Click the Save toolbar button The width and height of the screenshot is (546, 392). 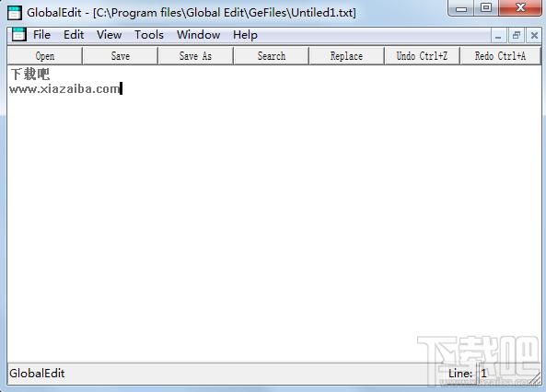click(121, 56)
